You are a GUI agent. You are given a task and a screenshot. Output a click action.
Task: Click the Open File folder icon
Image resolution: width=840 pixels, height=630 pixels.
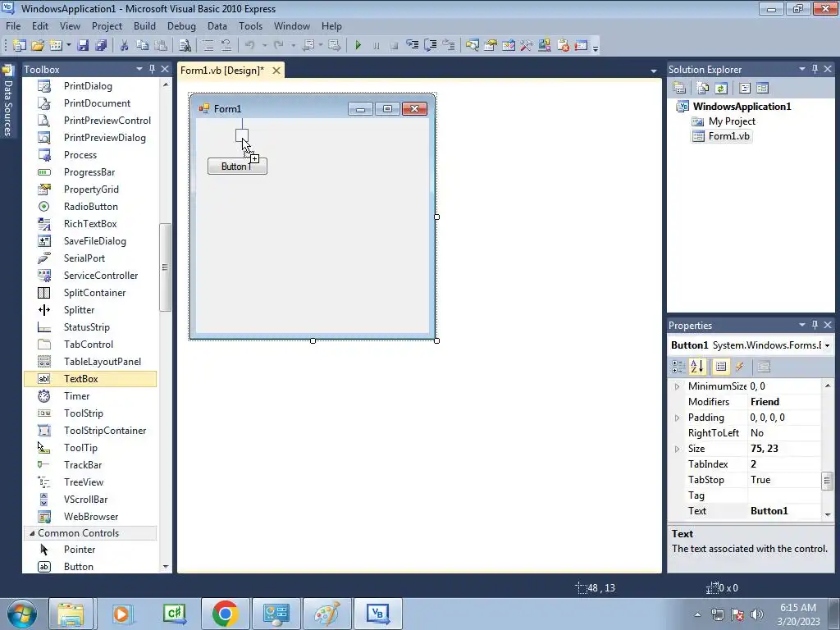coord(38,46)
